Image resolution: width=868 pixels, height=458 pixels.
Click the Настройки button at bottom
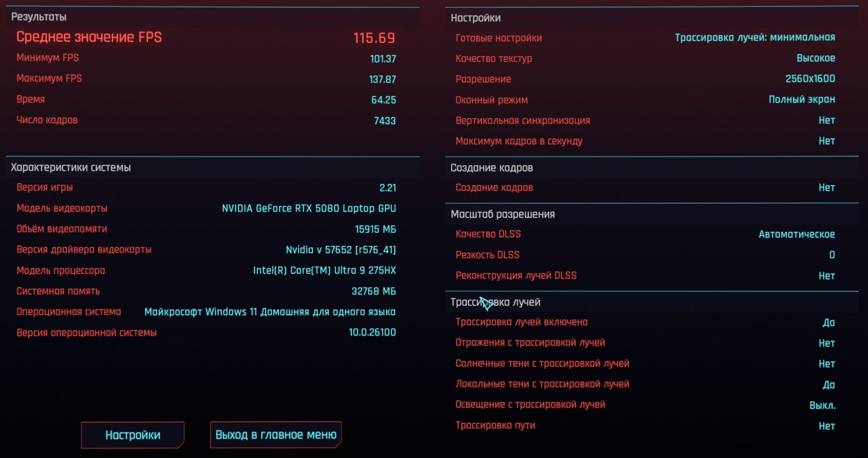(133, 435)
